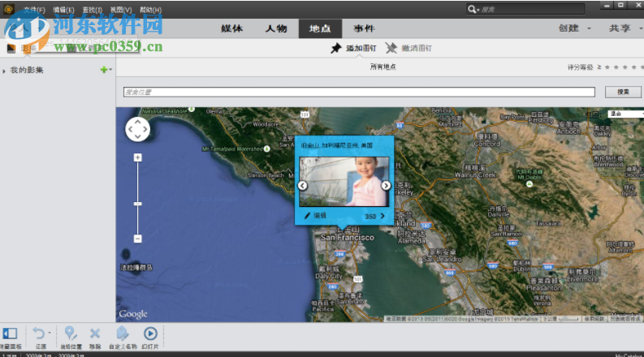Switch to the 人物 tab

(276, 28)
